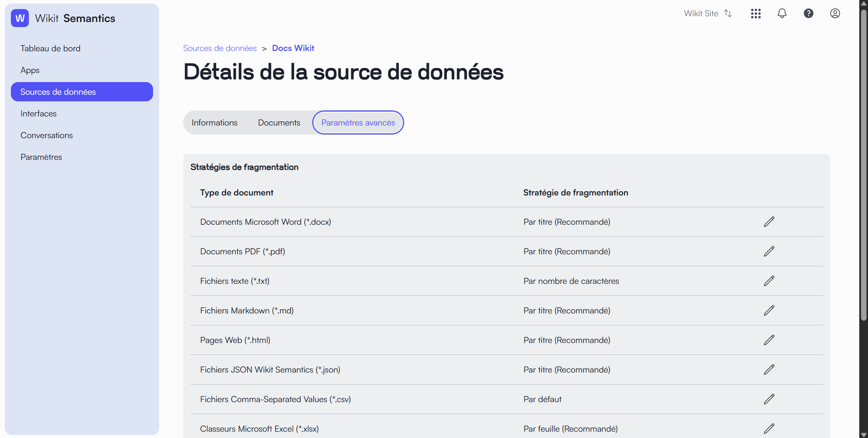This screenshot has height=438, width=868.
Task: Click the Stratégie de fragmentation column header
Action: coord(576,192)
